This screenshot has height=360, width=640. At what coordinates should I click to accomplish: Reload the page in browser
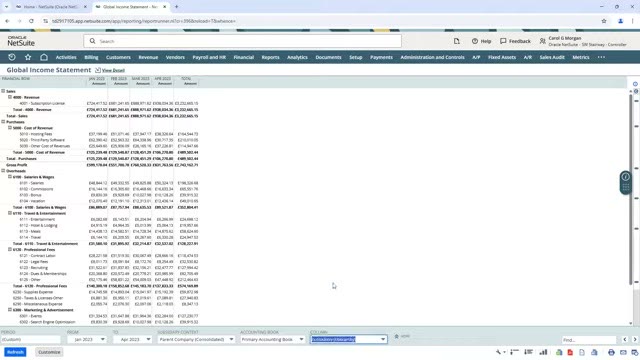coord(31,21)
